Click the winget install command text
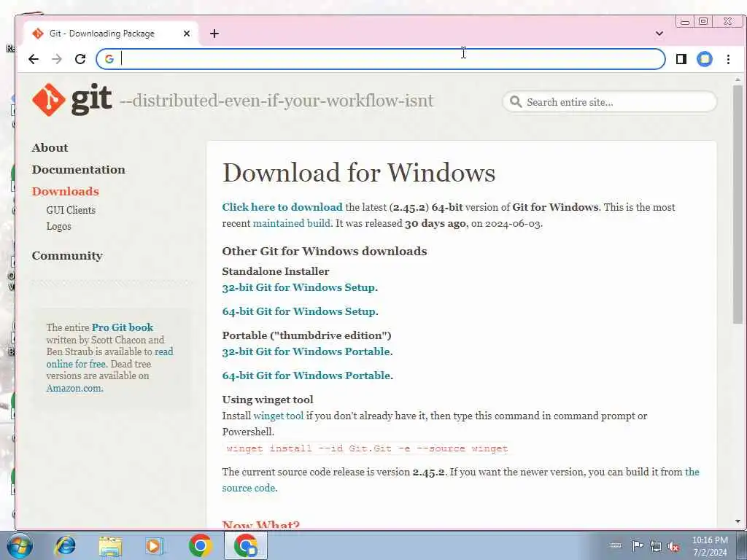Image resolution: width=747 pixels, height=560 pixels. (368, 448)
